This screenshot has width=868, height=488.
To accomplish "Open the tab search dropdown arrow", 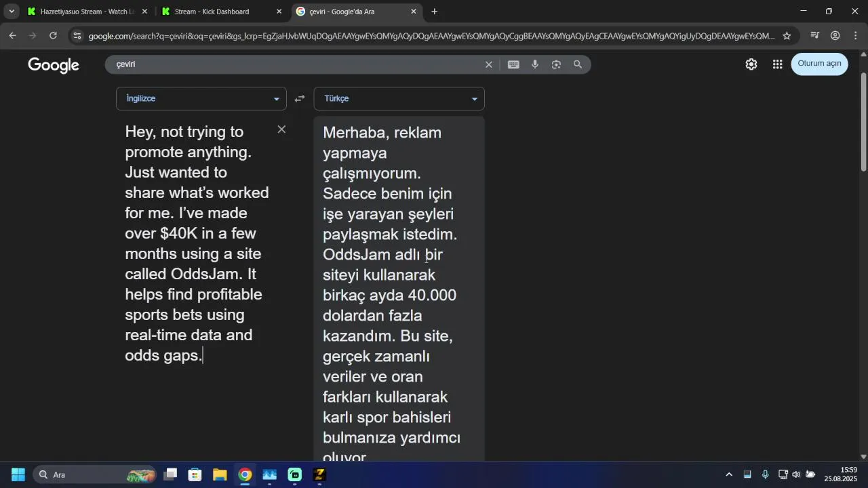I will [x=12, y=12].
